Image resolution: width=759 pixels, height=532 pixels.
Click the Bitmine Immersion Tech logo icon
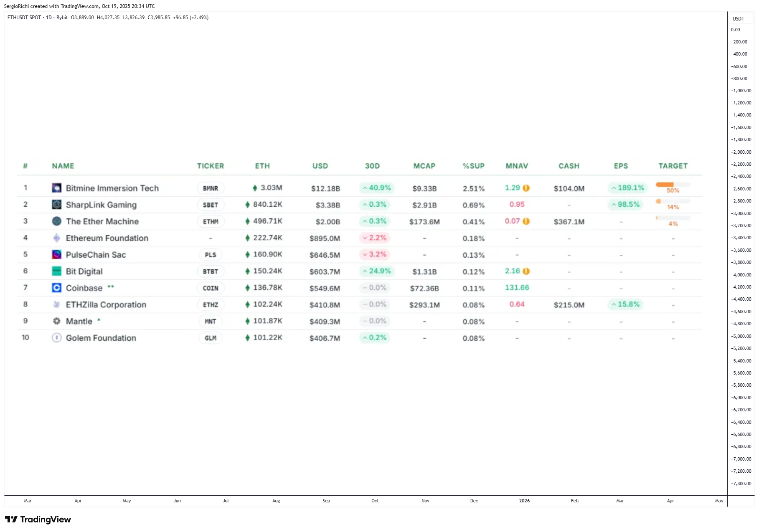tap(56, 188)
